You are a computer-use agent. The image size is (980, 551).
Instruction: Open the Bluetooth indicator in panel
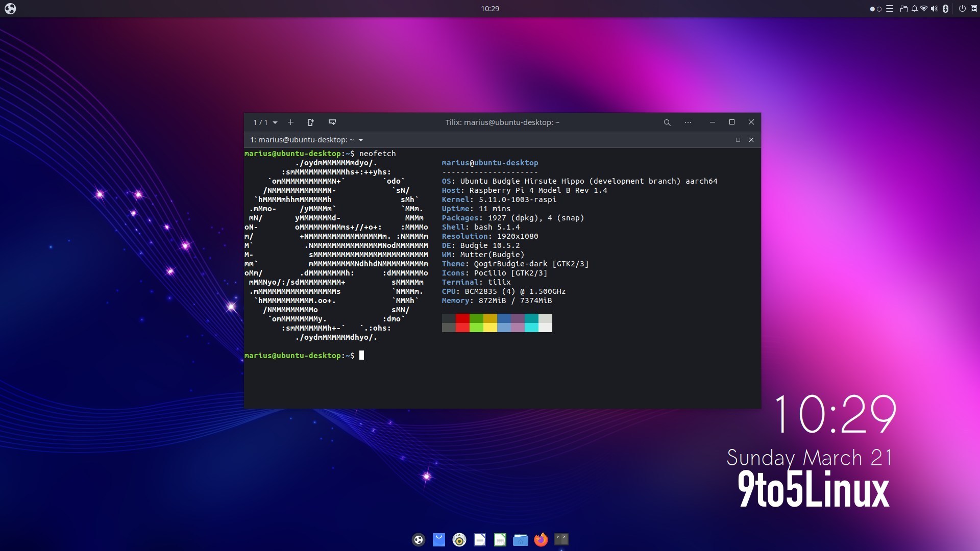click(x=945, y=9)
